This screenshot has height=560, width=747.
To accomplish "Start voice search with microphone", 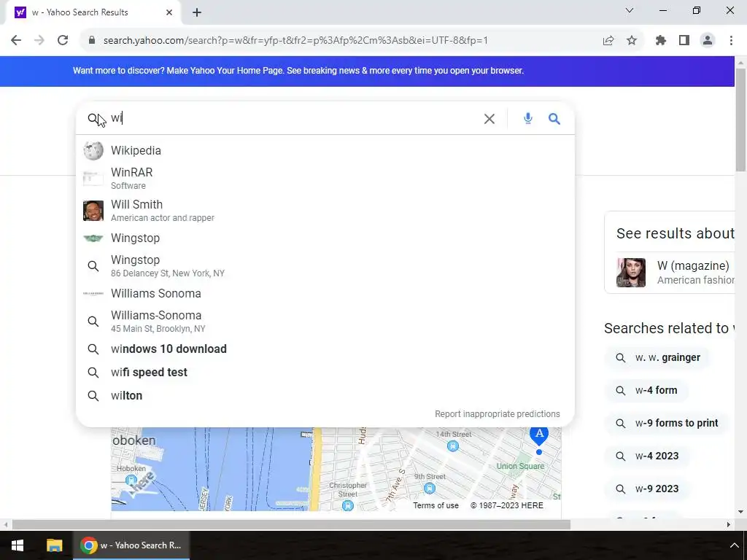I will coord(528,119).
